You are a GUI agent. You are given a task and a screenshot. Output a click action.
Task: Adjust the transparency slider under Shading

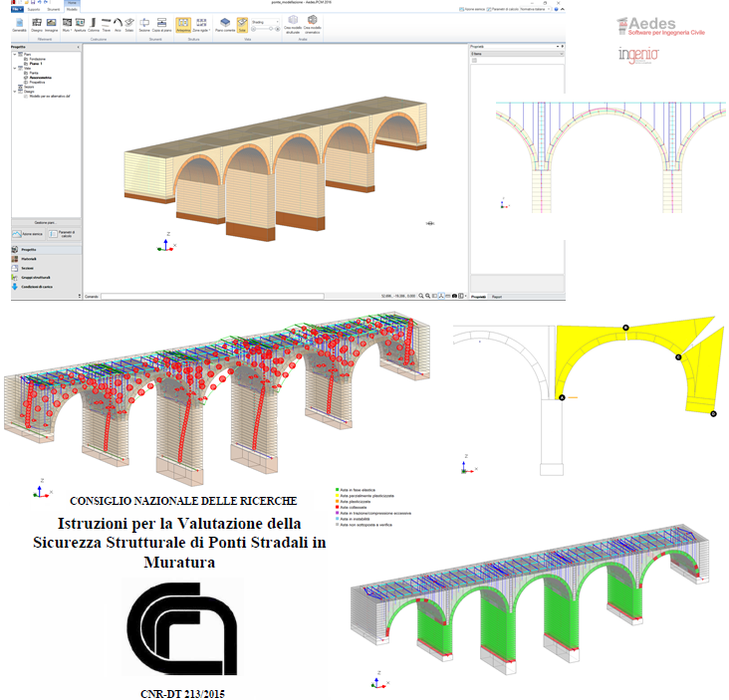point(266,29)
